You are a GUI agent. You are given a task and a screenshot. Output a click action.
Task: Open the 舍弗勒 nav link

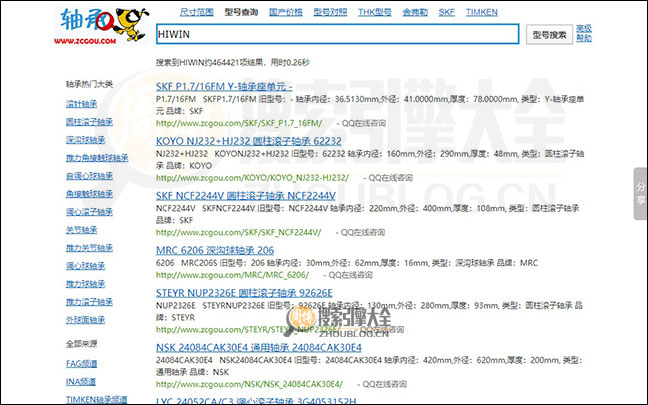(x=415, y=12)
